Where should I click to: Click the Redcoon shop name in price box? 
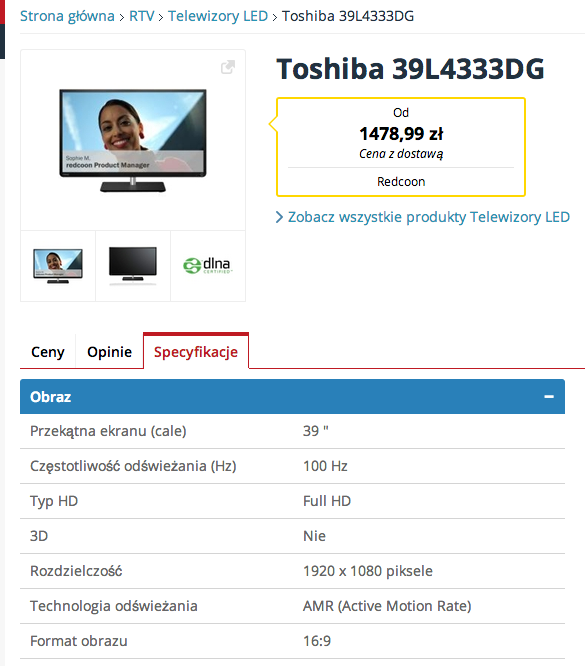(401, 182)
